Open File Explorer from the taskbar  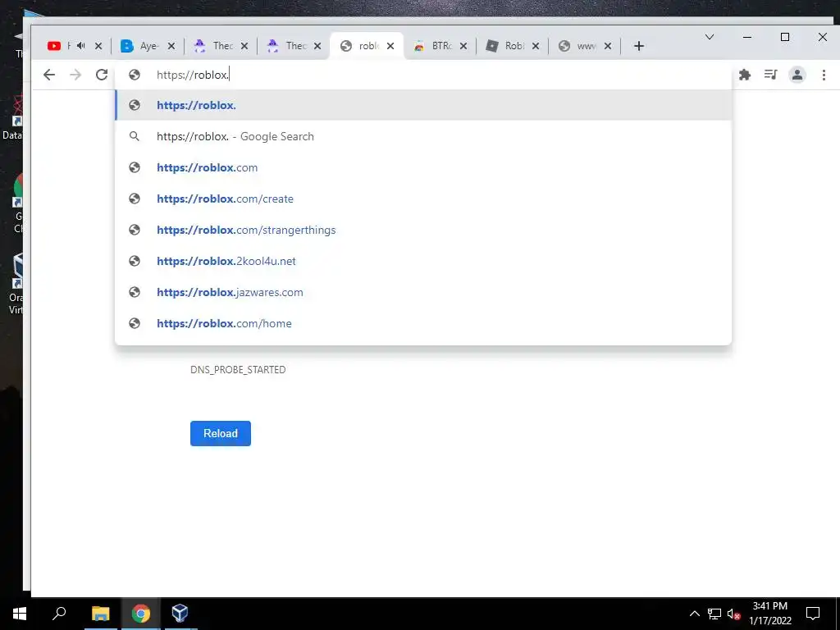click(x=100, y=614)
